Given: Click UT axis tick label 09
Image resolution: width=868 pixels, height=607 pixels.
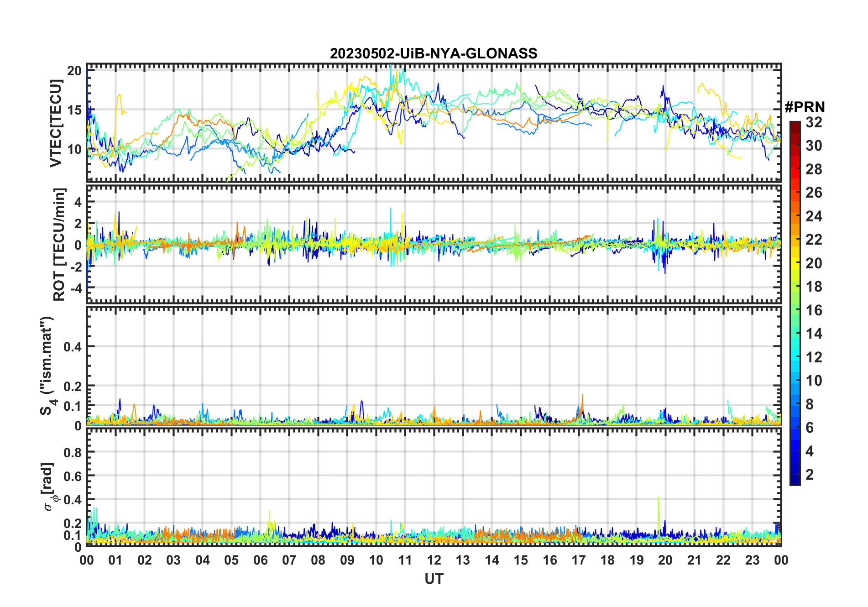Looking at the screenshot, I should (347, 560).
